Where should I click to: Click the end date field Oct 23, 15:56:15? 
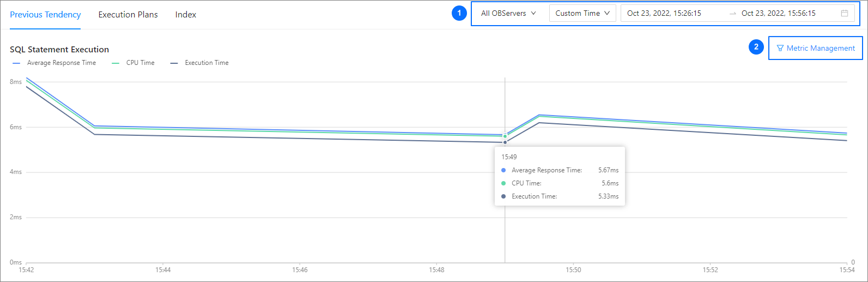[778, 14]
